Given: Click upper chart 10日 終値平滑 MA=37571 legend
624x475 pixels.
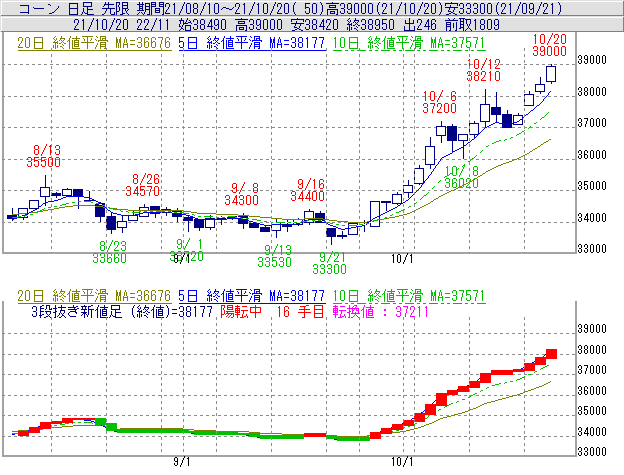Looking at the screenshot, I should (x=409, y=43).
